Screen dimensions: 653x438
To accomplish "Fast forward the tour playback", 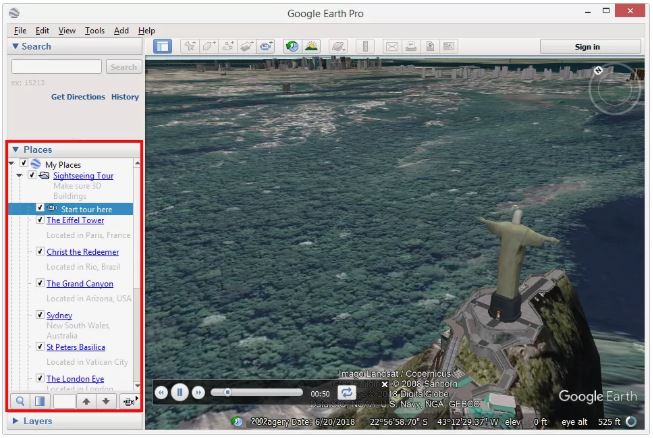I will pos(198,392).
